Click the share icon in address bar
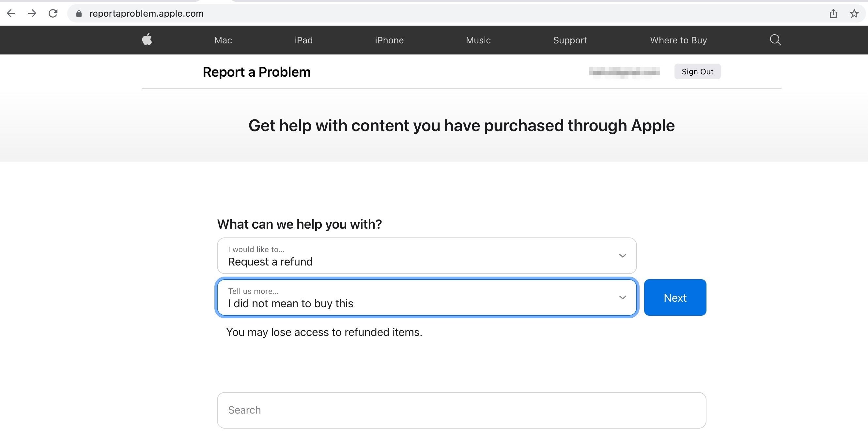 click(x=833, y=13)
